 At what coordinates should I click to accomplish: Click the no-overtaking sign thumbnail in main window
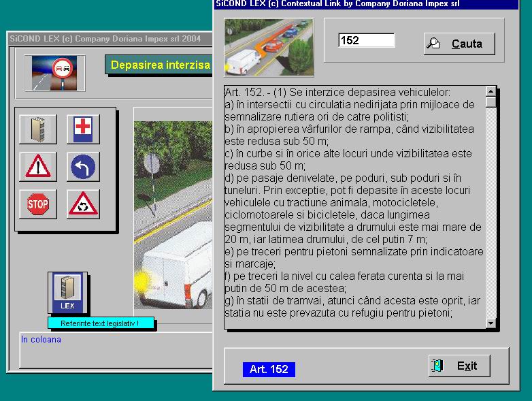[54, 74]
